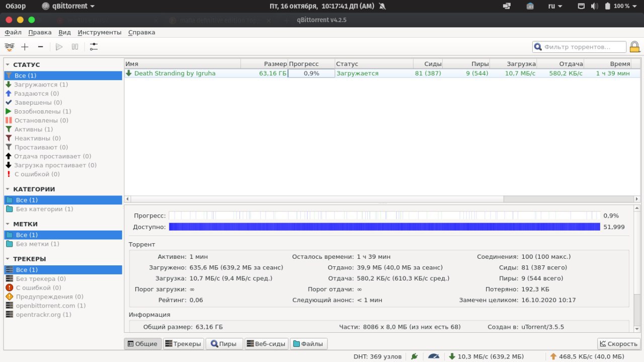
Task: Open the Файл menu
Action: tap(13, 32)
